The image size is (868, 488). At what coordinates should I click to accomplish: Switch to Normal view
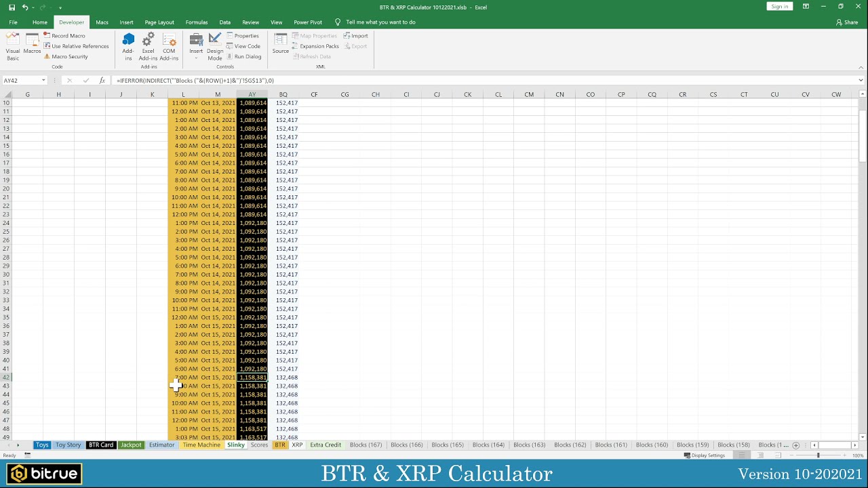click(742, 455)
